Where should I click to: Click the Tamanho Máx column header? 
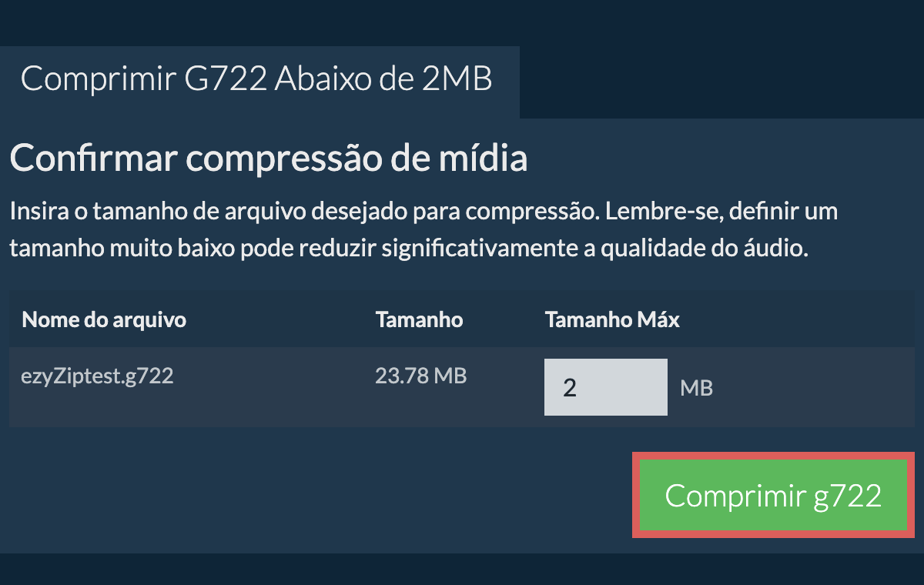point(612,319)
